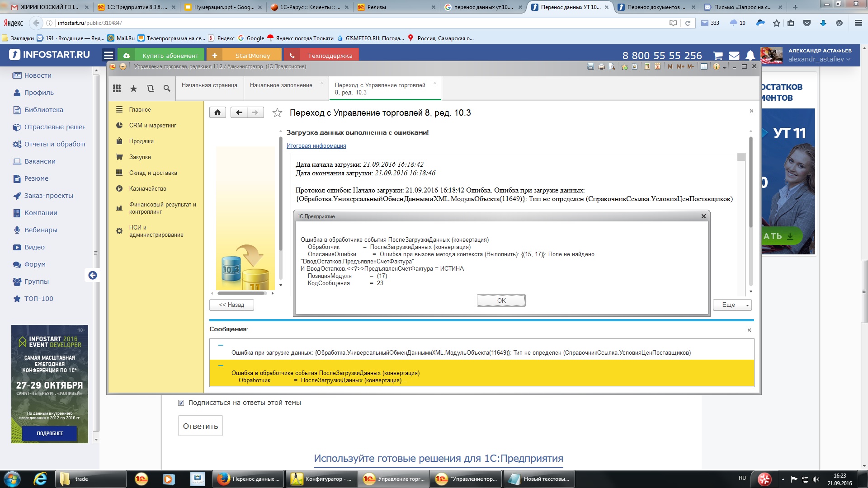
Task: Select the highlighted yellow error message row
Action: coord(481,373)
